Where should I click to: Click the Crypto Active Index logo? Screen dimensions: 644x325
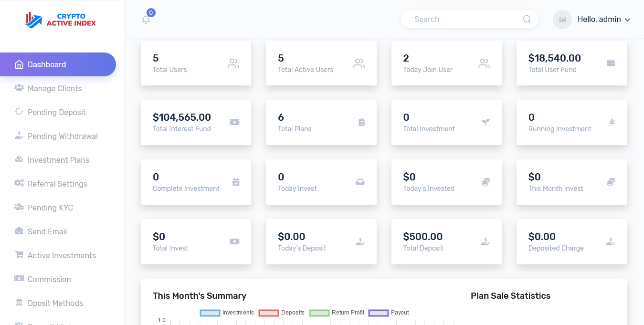pyautogui.click(x=61, y=20)
